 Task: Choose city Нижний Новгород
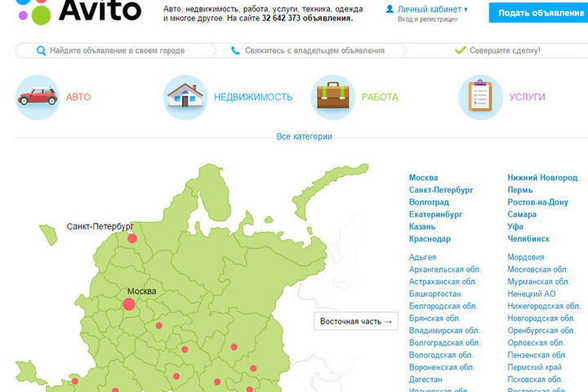tap(542, 178)
